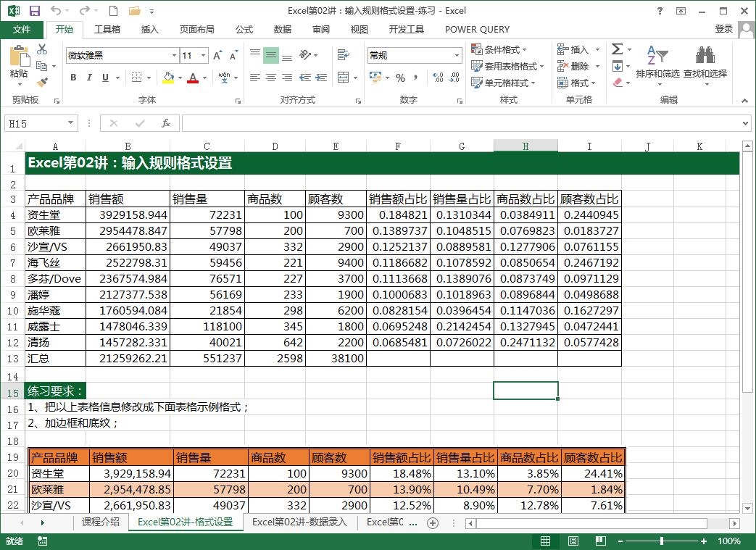Open the 条件格式 conditional formatting dropdown
The image size is (756, 550).
click(x=499, y=49)
